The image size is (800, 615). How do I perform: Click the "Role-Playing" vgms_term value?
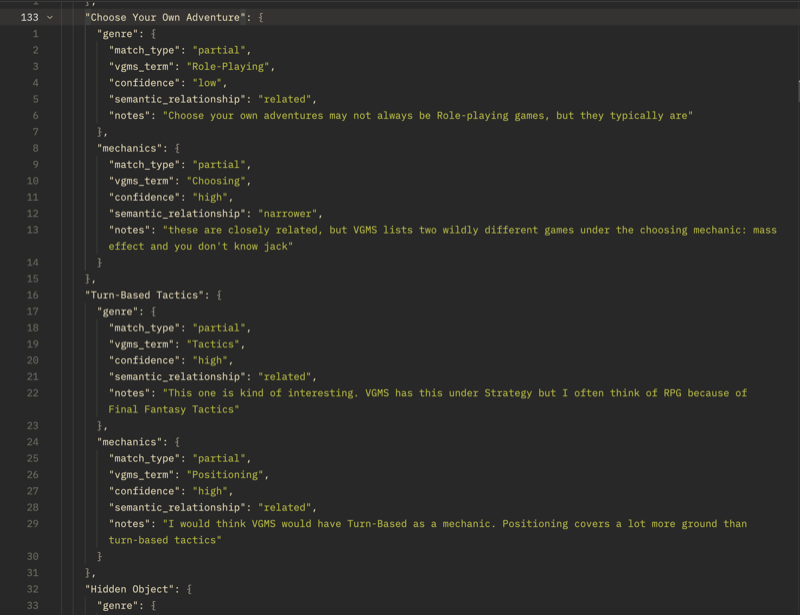[x=228, y=66]
